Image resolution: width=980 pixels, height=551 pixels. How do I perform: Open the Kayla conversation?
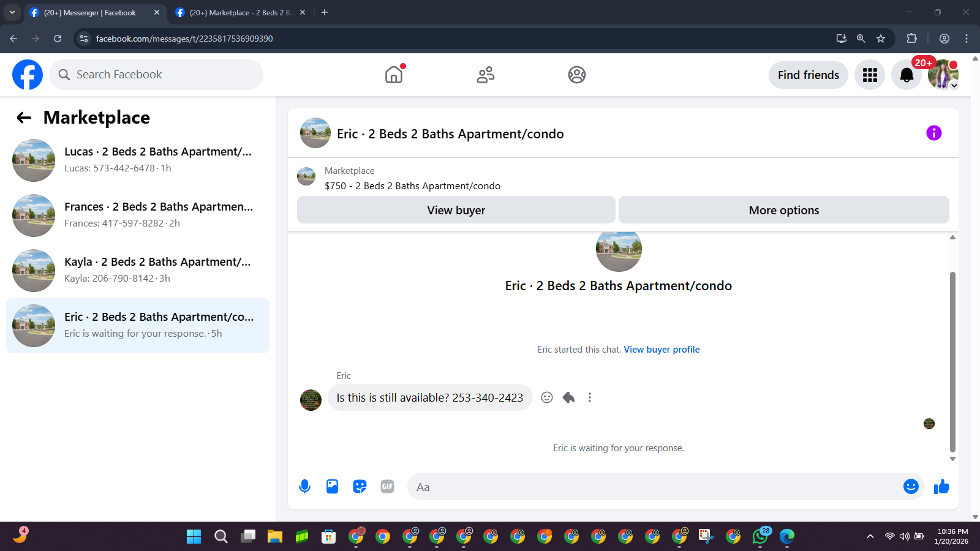tap(138, 271)
